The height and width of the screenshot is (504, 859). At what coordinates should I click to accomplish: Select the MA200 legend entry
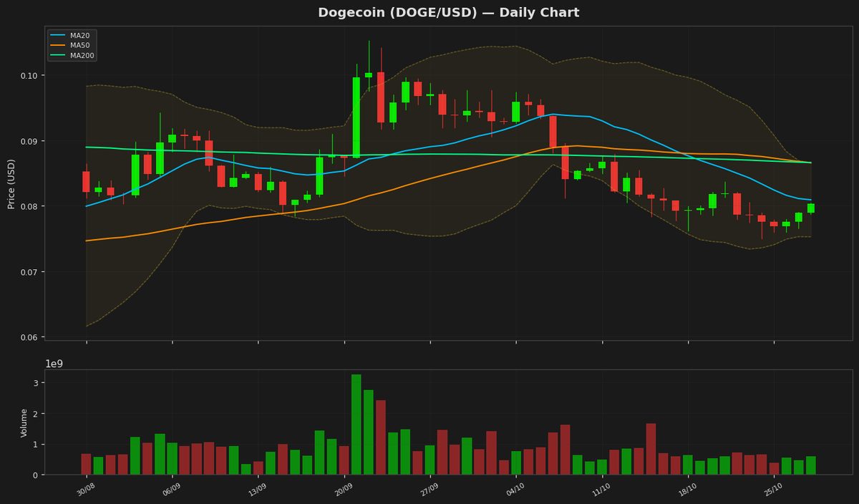point(72,56)
